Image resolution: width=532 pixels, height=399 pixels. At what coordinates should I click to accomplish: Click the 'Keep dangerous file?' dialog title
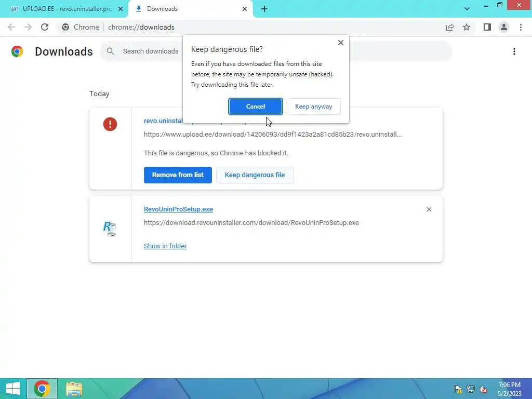pos(227,49)
